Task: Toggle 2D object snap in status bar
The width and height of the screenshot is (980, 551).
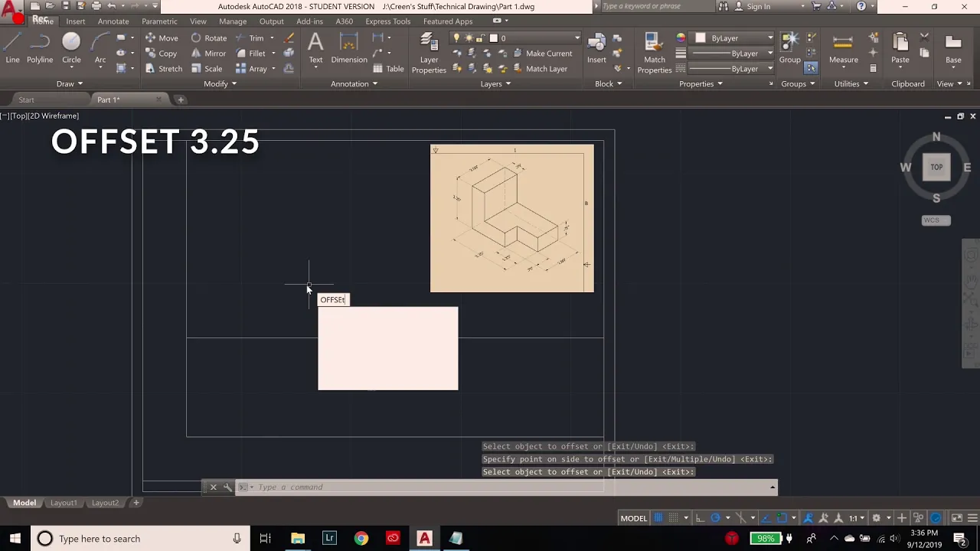Action: click(782, 518)
